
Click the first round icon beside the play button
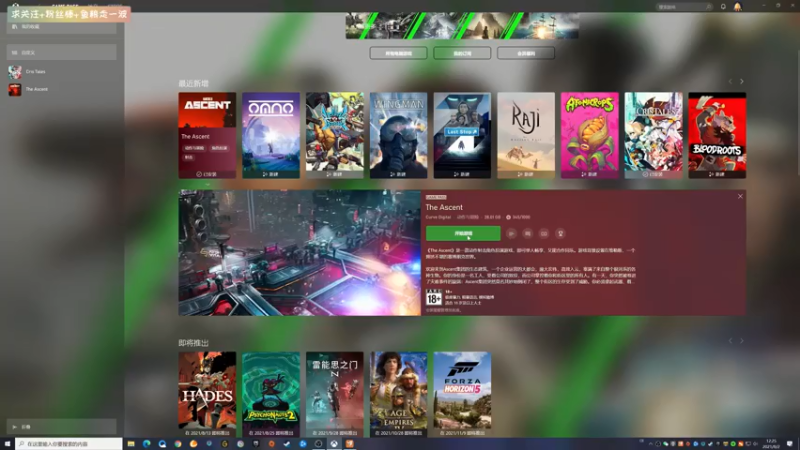[511, 233]
